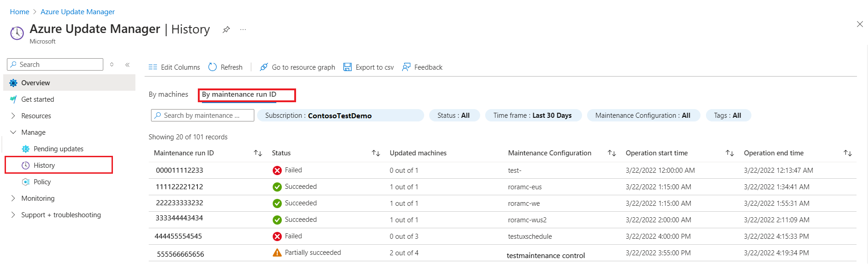Click roramc-wus2 maintenance configuration

point(527,220)
